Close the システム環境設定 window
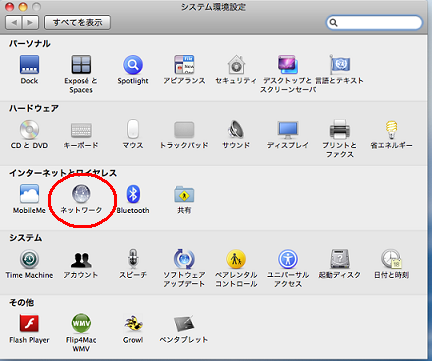Image resolution: width=432 pixels, height=361 pixels. [9, 6]
